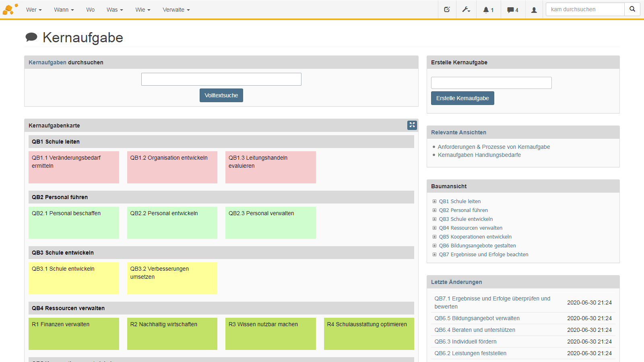
Task: Open card QB1.1 Veränderungsbedarf ermitteln
Action: [x=74, y=167]
